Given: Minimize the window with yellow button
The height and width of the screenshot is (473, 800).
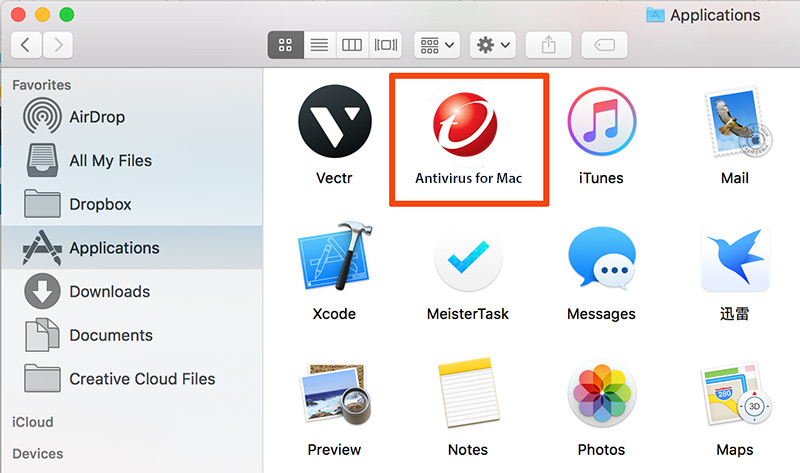Looking at the screenshot, I should [x=42, y=14].
